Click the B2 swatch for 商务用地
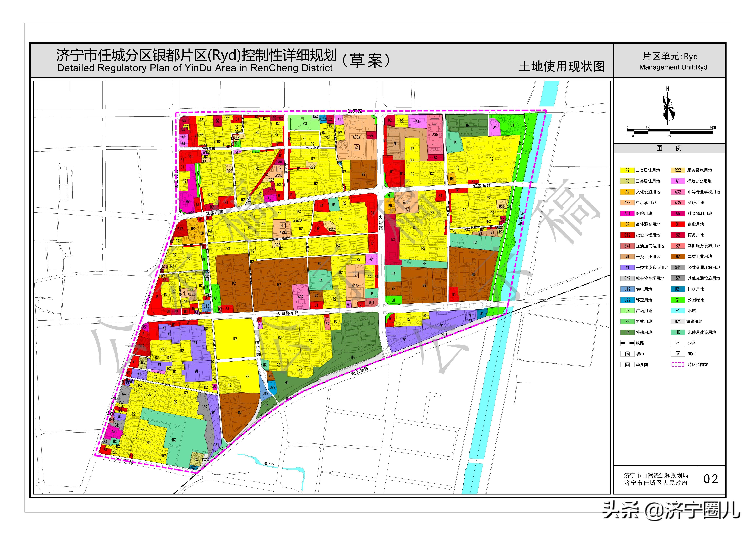The width and height of the screenshot is (756, 535). click(x=678, y=235)
